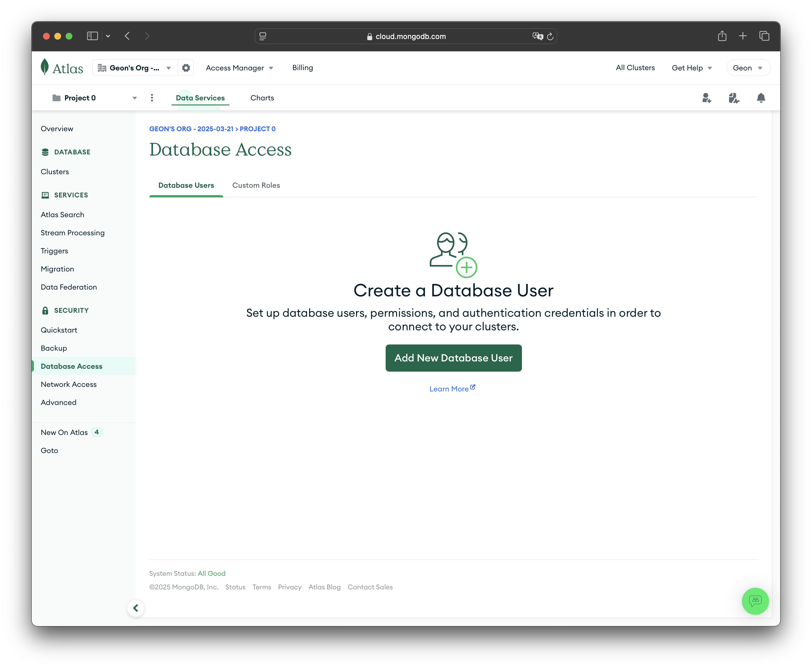The width and height of the screenshot is (812, 668).
Task: Open the project activity feed icon
Action: (733, 98)
